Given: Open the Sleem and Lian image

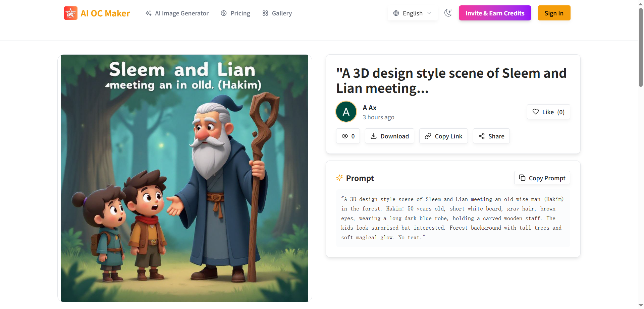Looking at the screenshot, I should [184, 178].
